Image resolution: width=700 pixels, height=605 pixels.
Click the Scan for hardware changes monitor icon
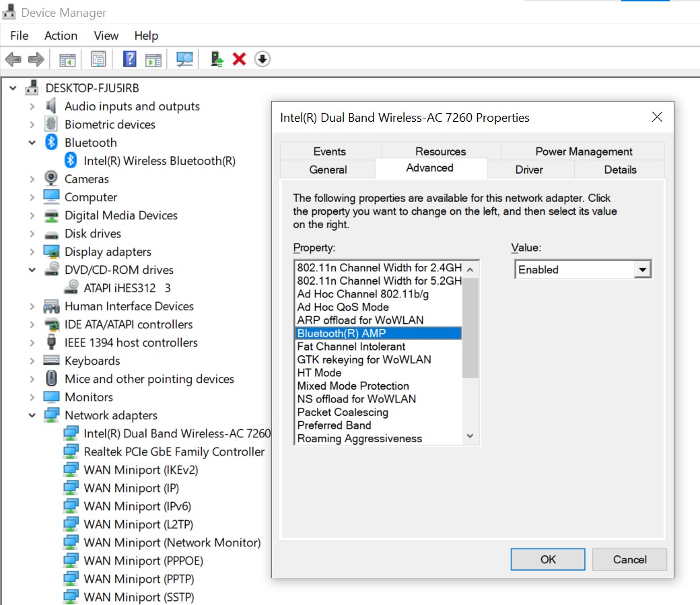[184, 59]
